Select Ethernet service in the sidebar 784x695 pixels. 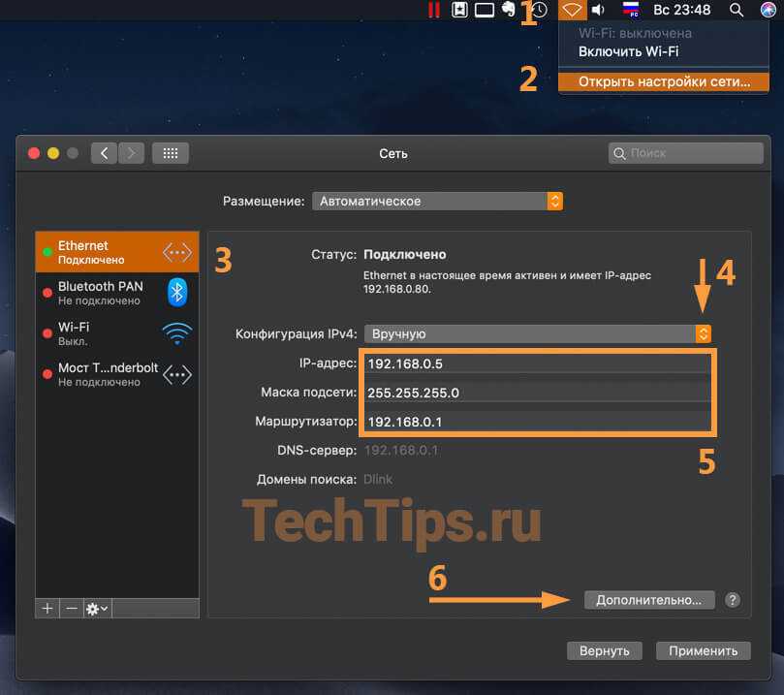[117, 252]
